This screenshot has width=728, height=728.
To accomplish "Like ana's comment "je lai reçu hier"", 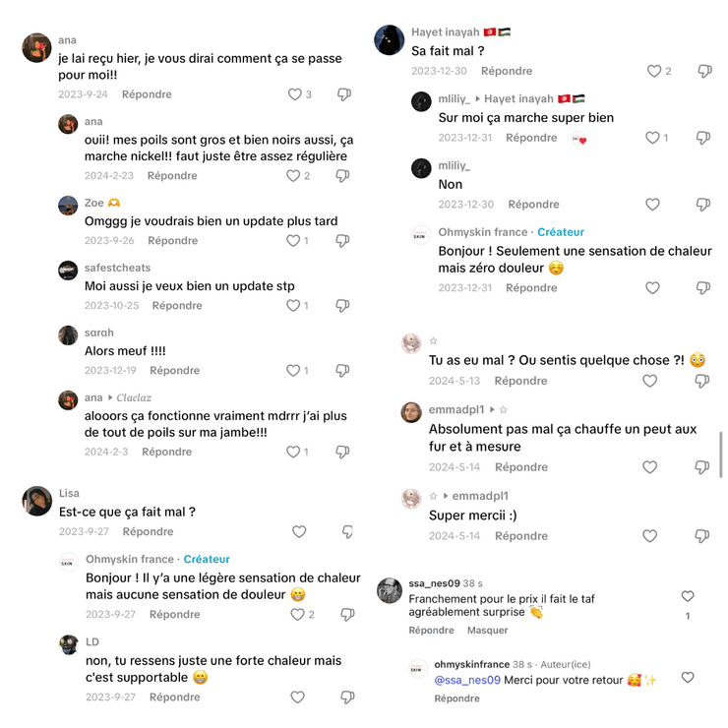I will [294, 94].
